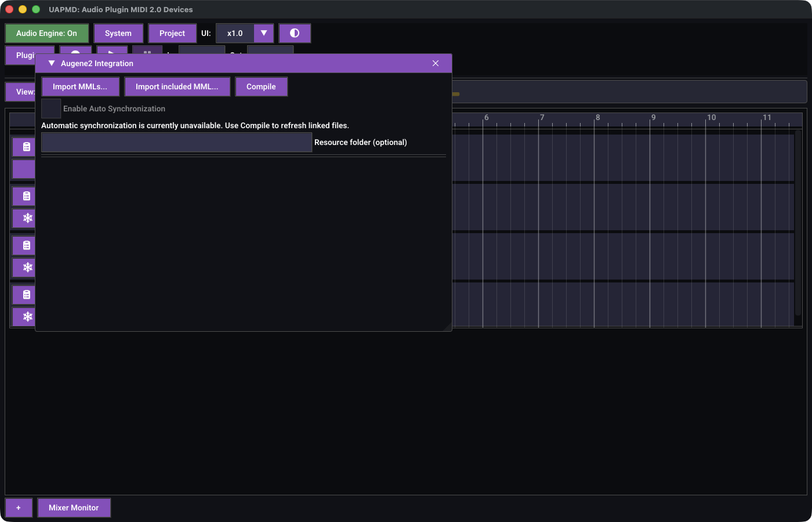Click the Import MMLs... button
The image size is (812, 522).
(80, 86)
